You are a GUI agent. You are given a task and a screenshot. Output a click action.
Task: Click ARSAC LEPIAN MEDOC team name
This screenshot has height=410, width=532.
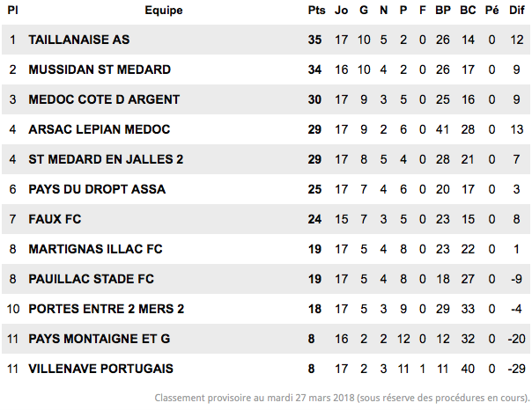point(99,129)
